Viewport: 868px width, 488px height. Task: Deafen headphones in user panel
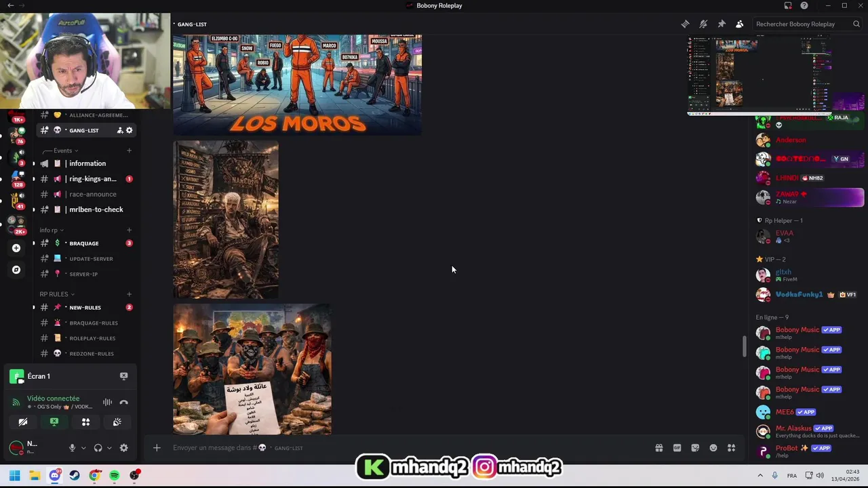pos(98,448)
